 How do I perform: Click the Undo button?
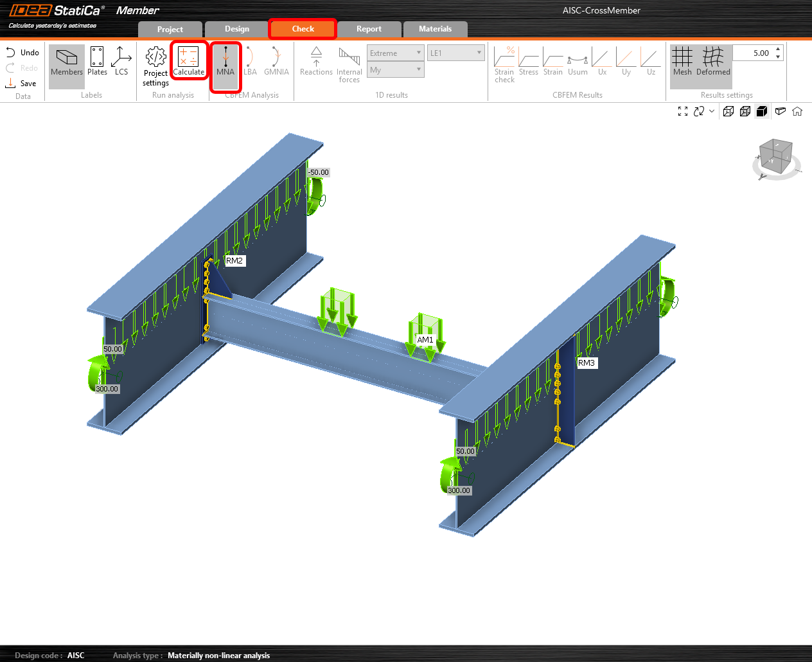(22, 52)
